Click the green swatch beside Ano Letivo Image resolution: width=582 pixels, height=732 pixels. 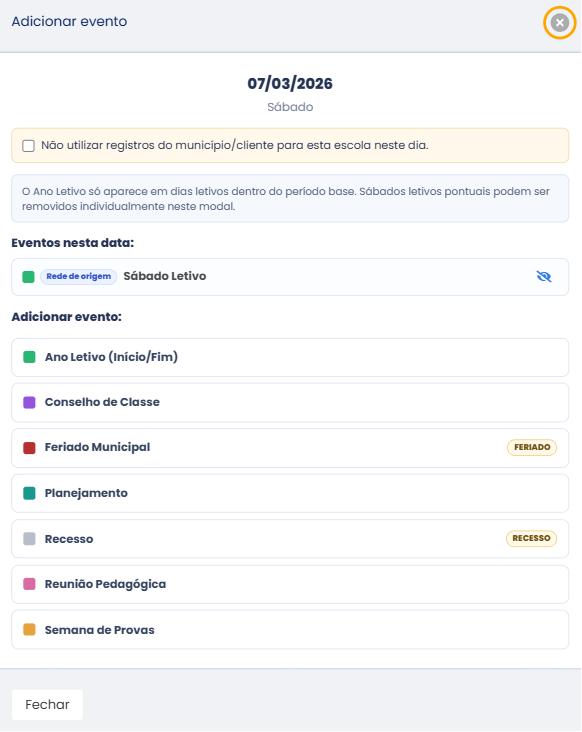(29, 357)
